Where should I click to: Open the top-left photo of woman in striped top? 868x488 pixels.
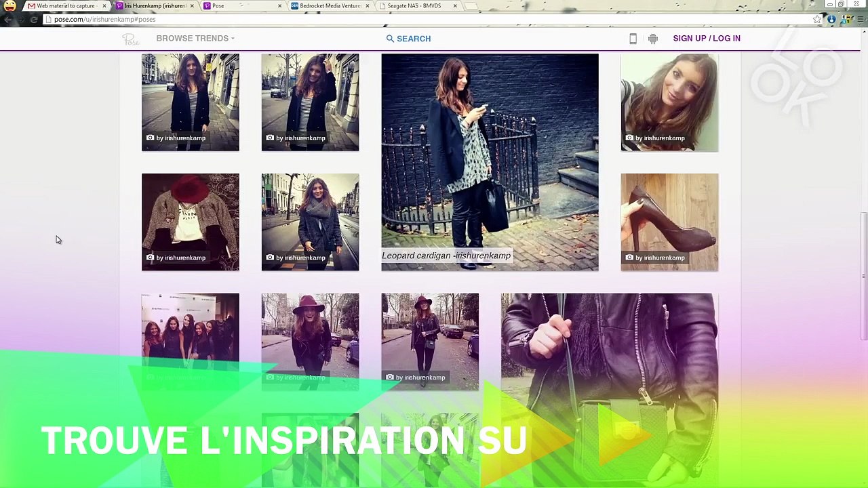(x=191, y=102)
